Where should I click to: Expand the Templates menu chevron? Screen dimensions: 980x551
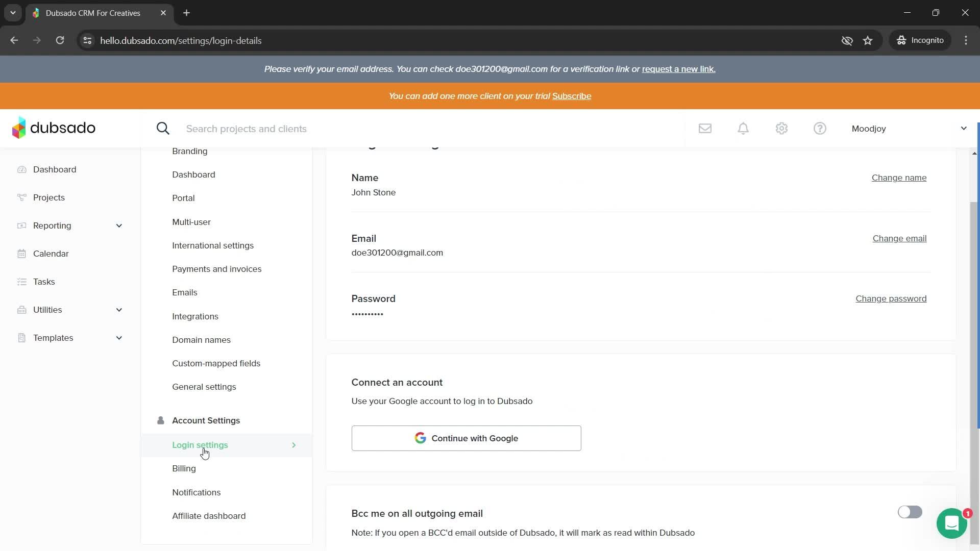pyautogui.click(x=119, y=338)
